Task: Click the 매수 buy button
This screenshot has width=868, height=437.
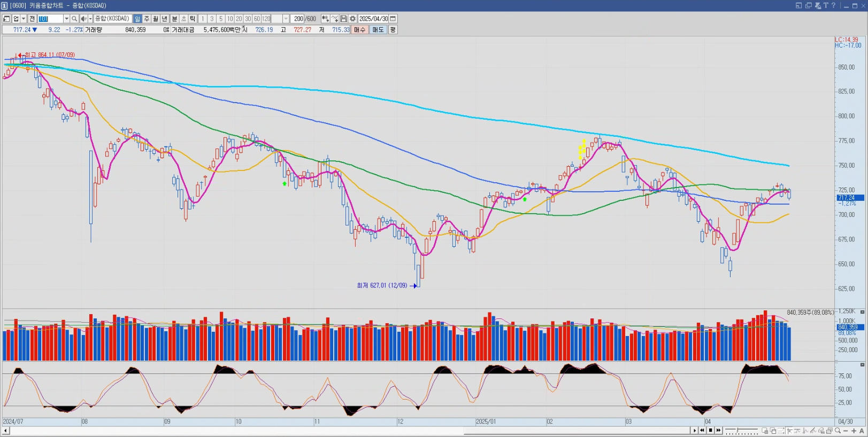Action: (360, 30)
